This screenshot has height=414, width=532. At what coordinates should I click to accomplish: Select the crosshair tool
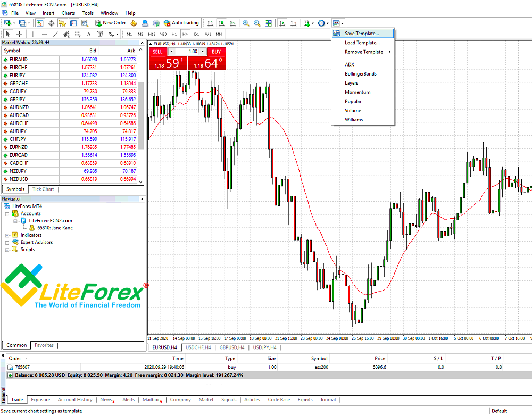19,34
